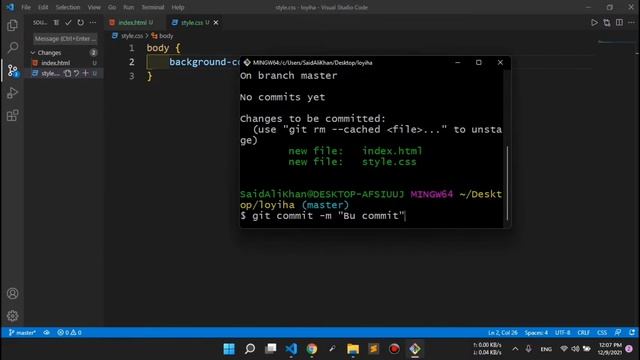Change encoding via UTF-8 status item
Viewport: 640px width, 360px height.
click(562, 333)
